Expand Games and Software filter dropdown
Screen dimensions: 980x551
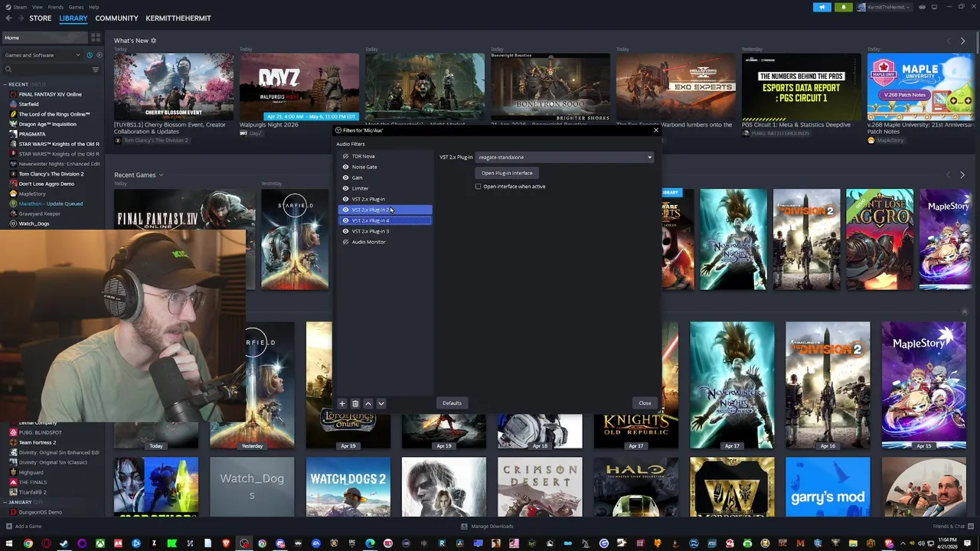point(42,55)
